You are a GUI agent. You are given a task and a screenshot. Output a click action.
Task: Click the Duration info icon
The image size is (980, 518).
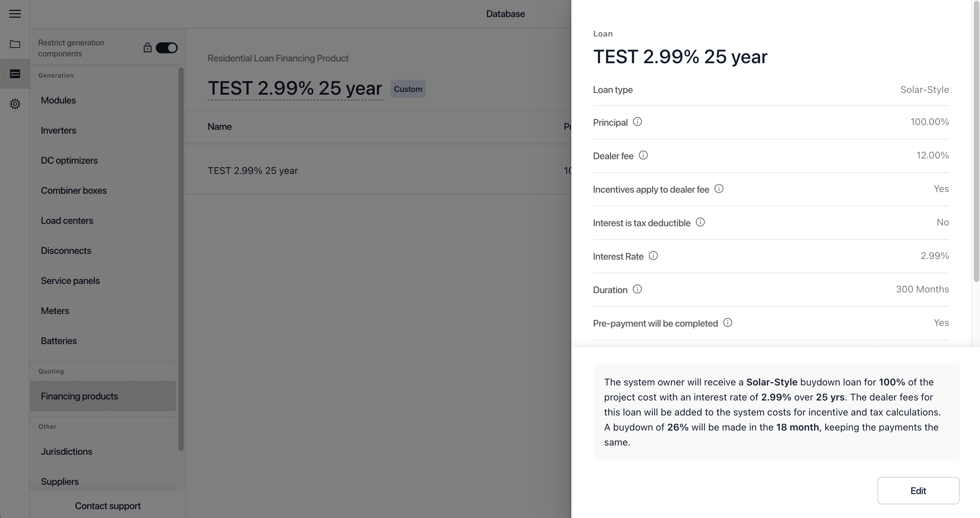(x=637, y=289)
